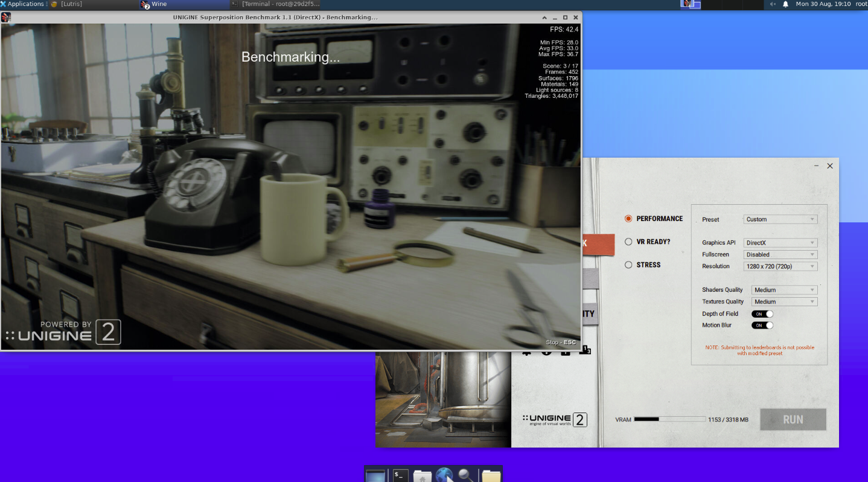
Task: Click the root user label in panel
Action: [861, 4]
